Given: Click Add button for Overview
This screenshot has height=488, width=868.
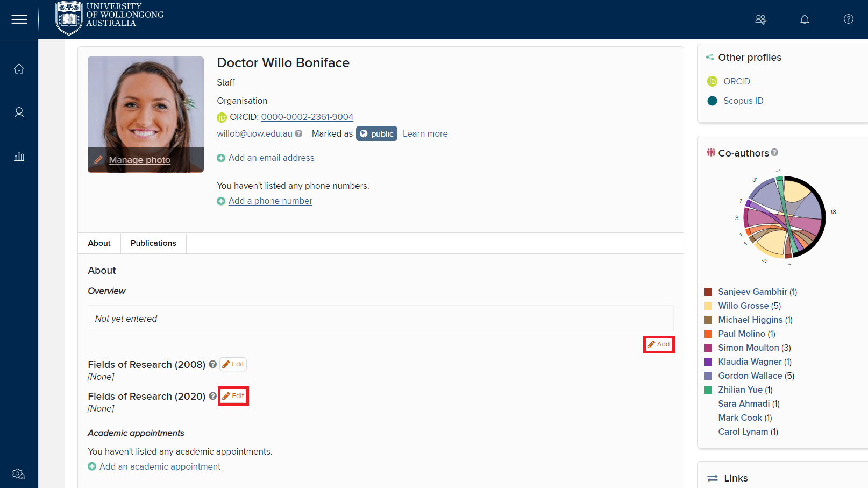Looking at the screenshot, I should point(659,344).
